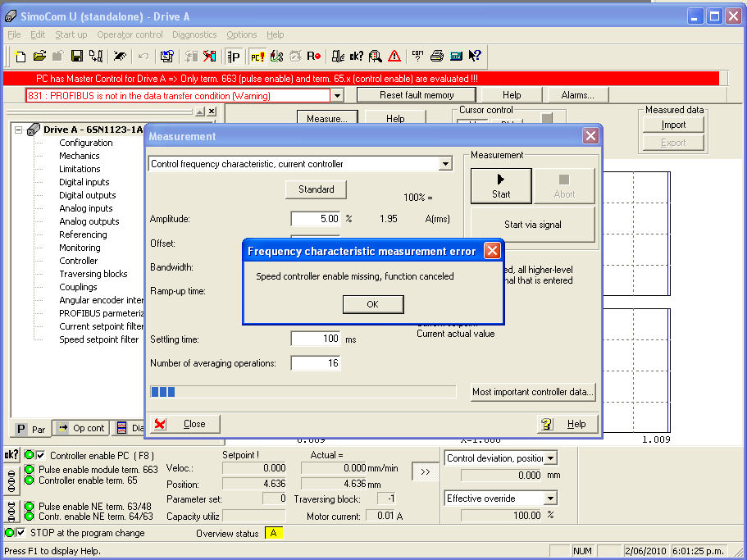Click the Import button under Measured data
747x560 pixels.
673,125
